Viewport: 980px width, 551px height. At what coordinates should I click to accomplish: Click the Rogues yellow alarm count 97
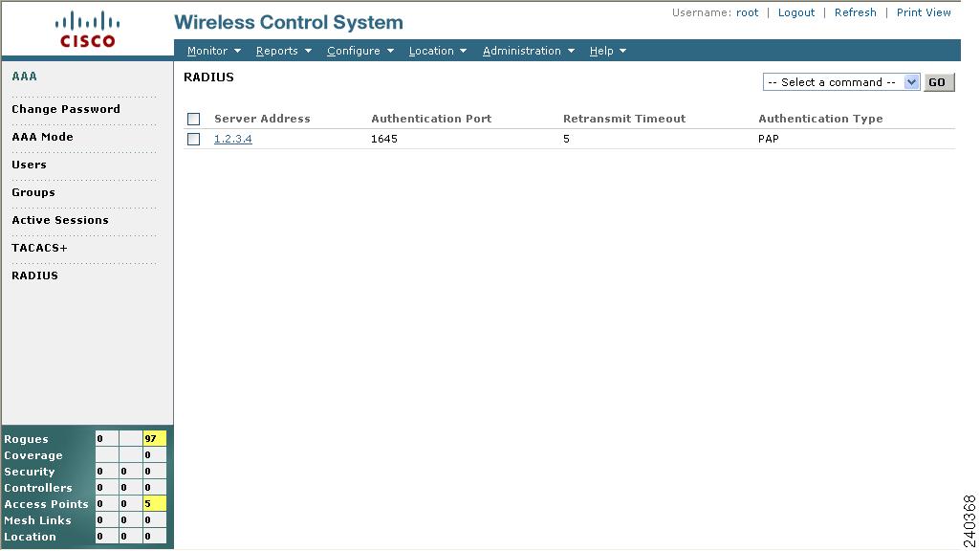(x=154, y=438)
